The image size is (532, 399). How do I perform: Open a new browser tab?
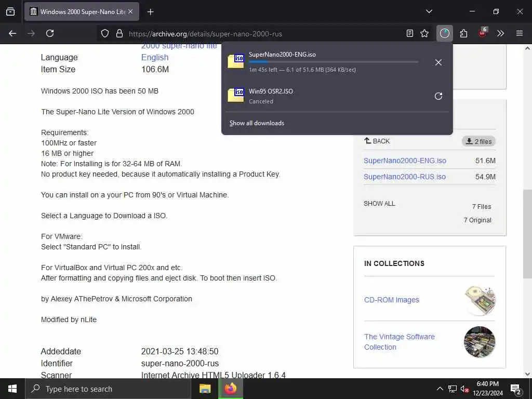point(150,12)
